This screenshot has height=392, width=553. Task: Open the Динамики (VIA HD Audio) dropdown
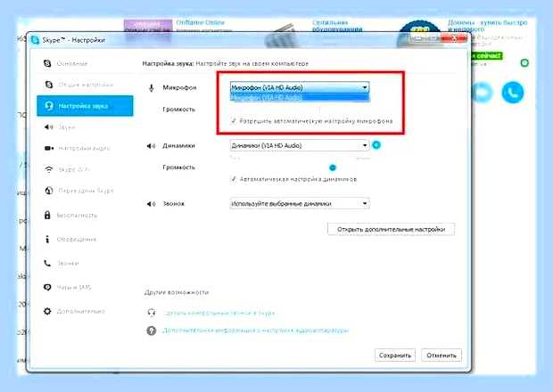[x=300, y=145]
